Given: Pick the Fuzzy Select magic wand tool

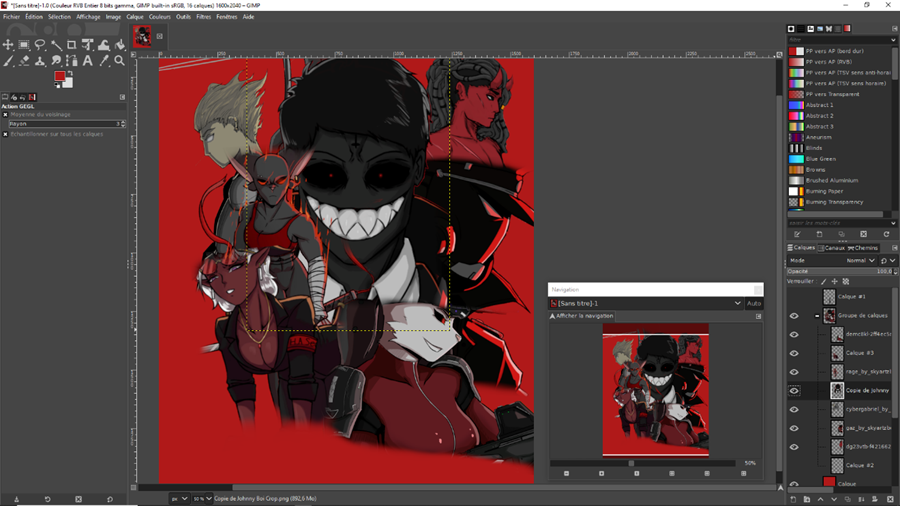Looking at the screenshot, I should pyautogui.click(x=56, y=45).
